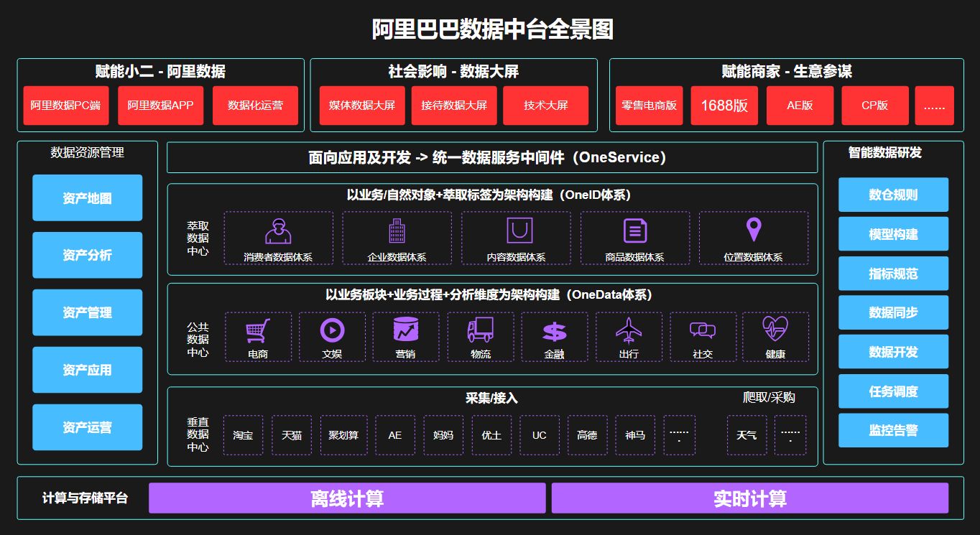This screenshot has width=980, height=535.
Task: Select the chat bubbles 社交 icon
Action: tap(703, 330)
